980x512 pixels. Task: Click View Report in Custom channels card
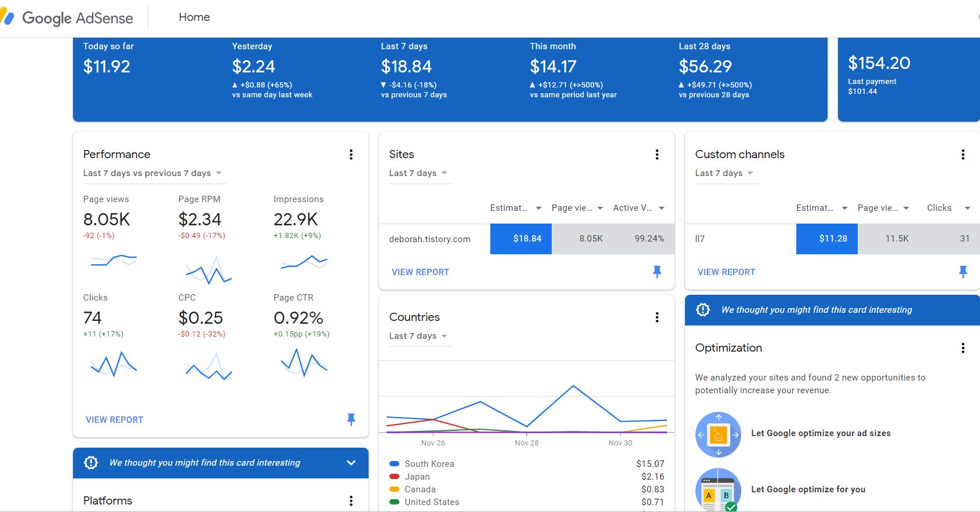tap(726, 272)
